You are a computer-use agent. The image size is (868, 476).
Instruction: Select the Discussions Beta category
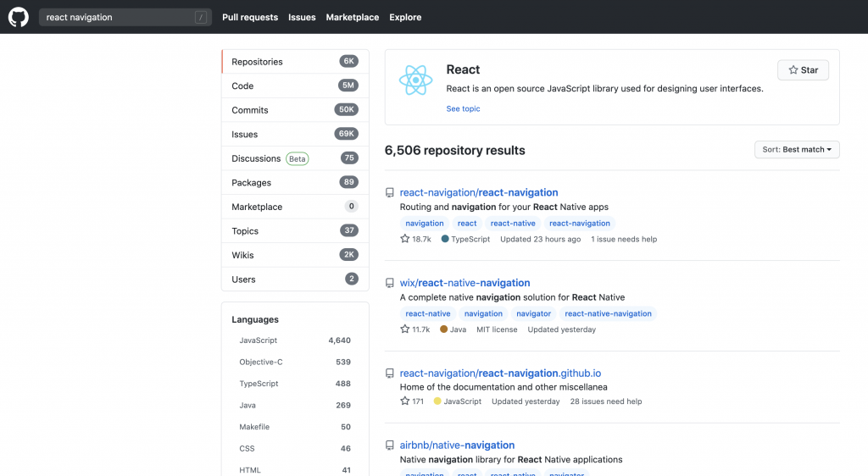click(295, 158)
